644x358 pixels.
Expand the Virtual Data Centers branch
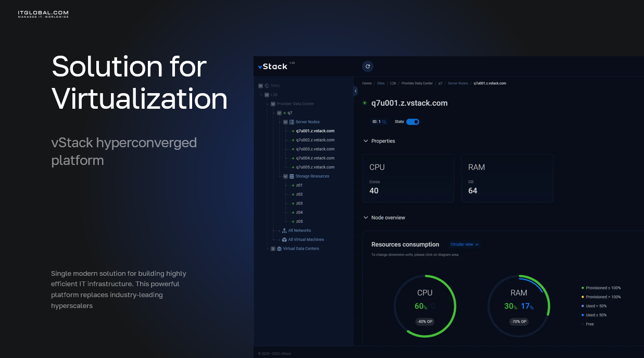click(273, 249)
